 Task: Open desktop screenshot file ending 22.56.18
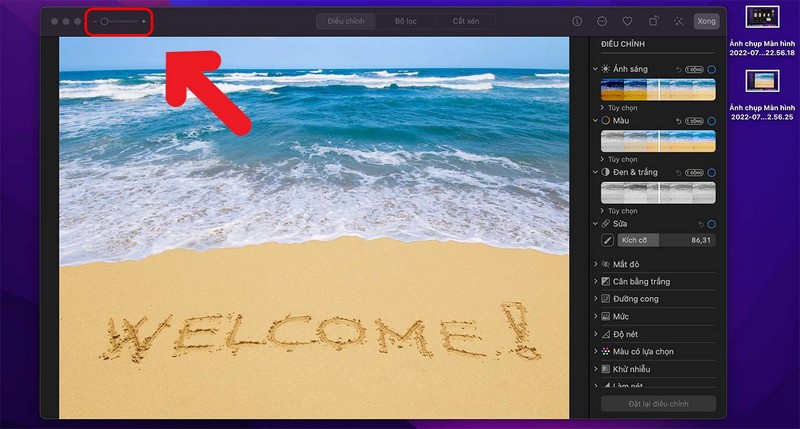(762, 18)
